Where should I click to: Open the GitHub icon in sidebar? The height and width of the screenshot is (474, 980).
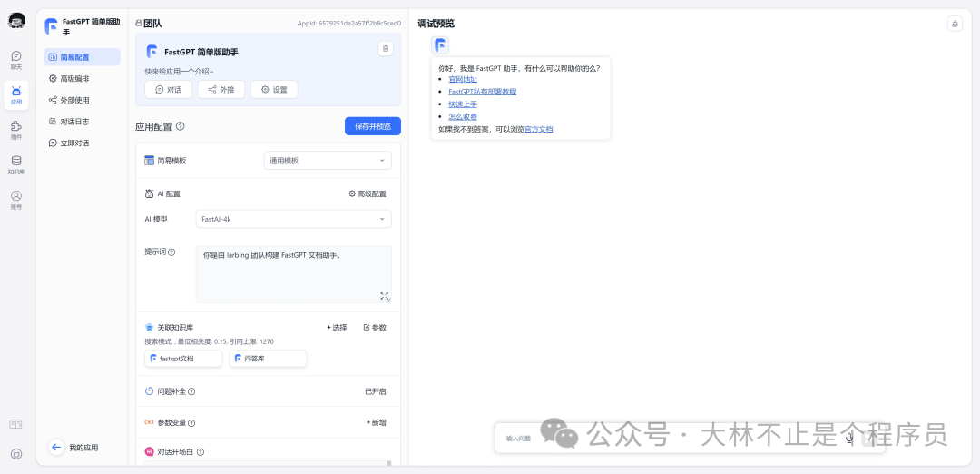tap(16, 454)
